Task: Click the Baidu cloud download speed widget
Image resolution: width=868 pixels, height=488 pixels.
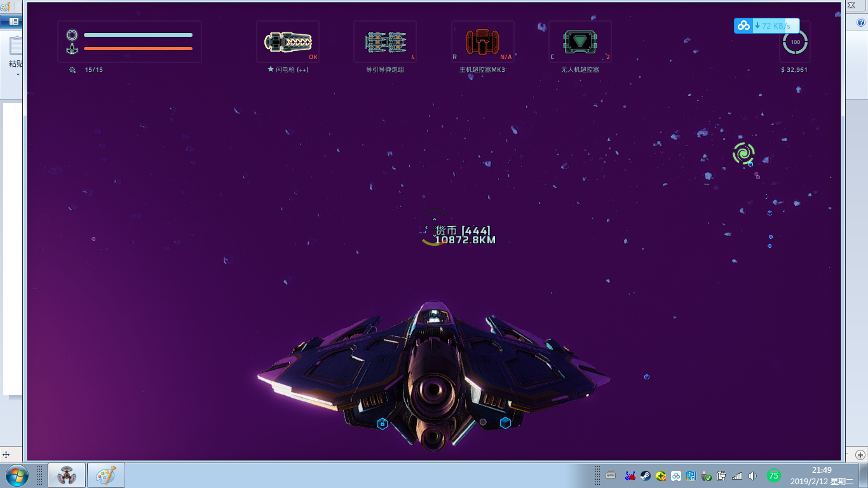Action: 767,25
